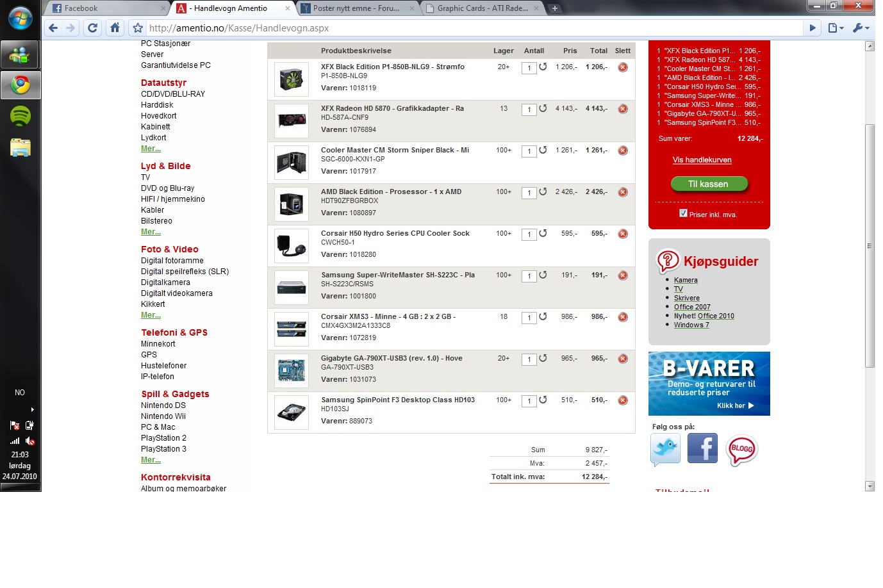Screen dimensions: 883x588
Task: Update quantity for XFX Radeon HD 5870
Action: (x=543, y=108)
